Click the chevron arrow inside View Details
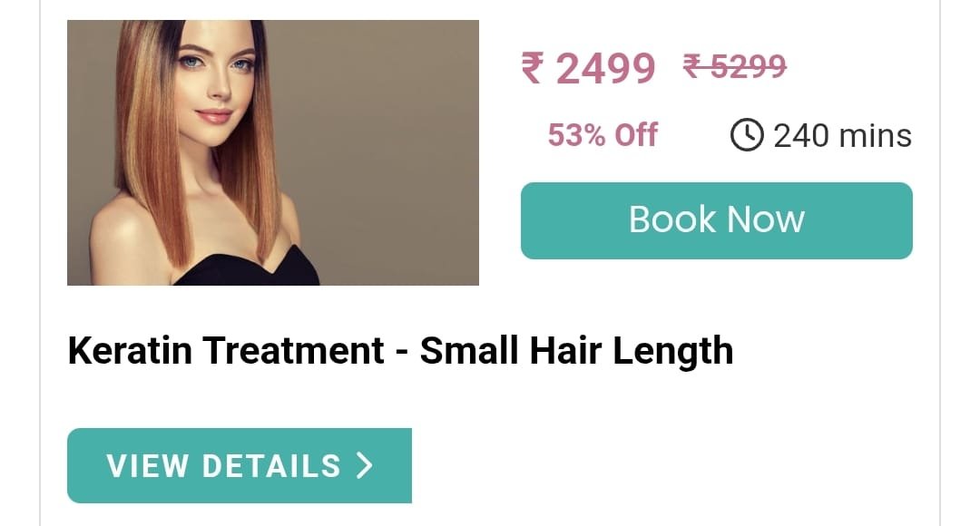The height and width of the screenshot is (526, 980). click(365, 465)
